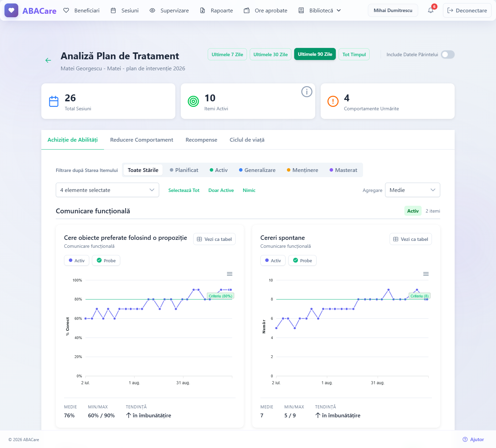Viewport: 496px width, 448px height.
Task: Open the Agregare Medie dropdown
Action: [413, 190]
